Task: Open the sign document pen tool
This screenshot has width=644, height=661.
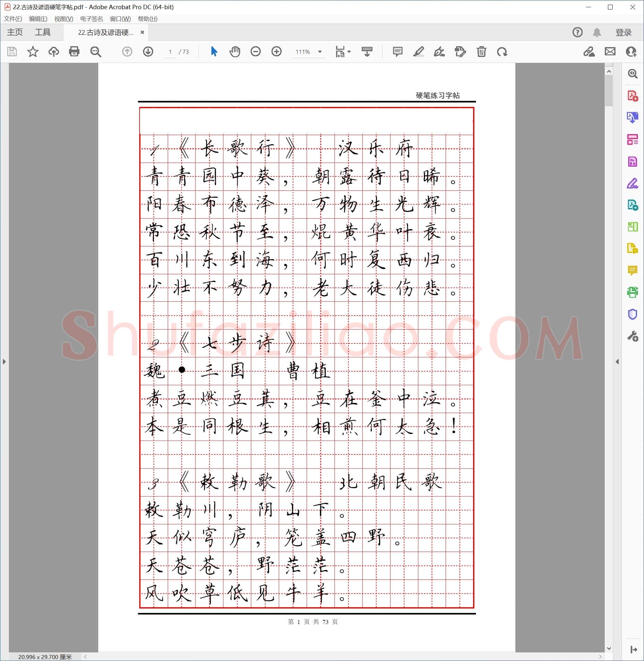Action: pos(439,52)
